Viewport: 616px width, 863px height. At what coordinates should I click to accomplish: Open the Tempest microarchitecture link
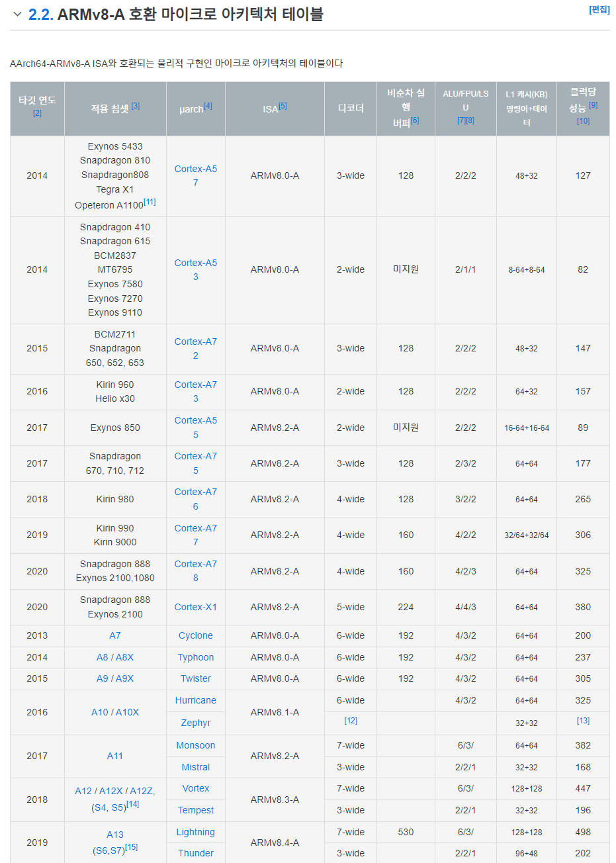point(196,810)
